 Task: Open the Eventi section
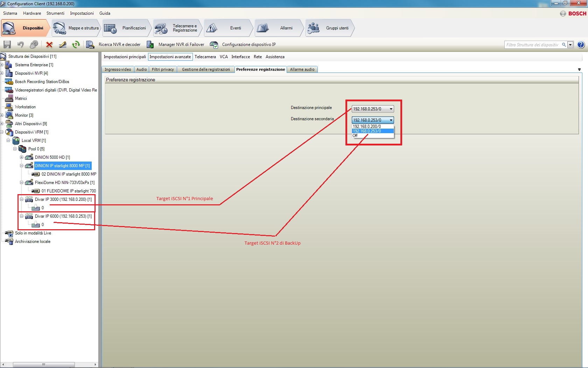pyautogui.click(x=229, y=28)
